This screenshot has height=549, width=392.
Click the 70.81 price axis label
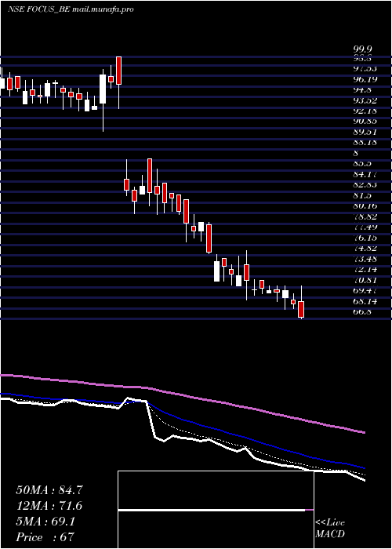365,279
